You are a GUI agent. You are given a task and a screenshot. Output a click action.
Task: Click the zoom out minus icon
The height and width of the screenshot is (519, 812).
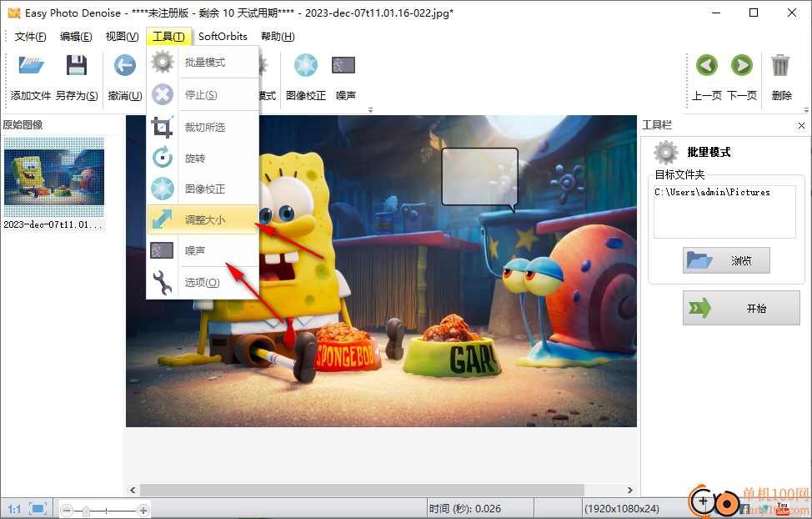coord(67,511)
